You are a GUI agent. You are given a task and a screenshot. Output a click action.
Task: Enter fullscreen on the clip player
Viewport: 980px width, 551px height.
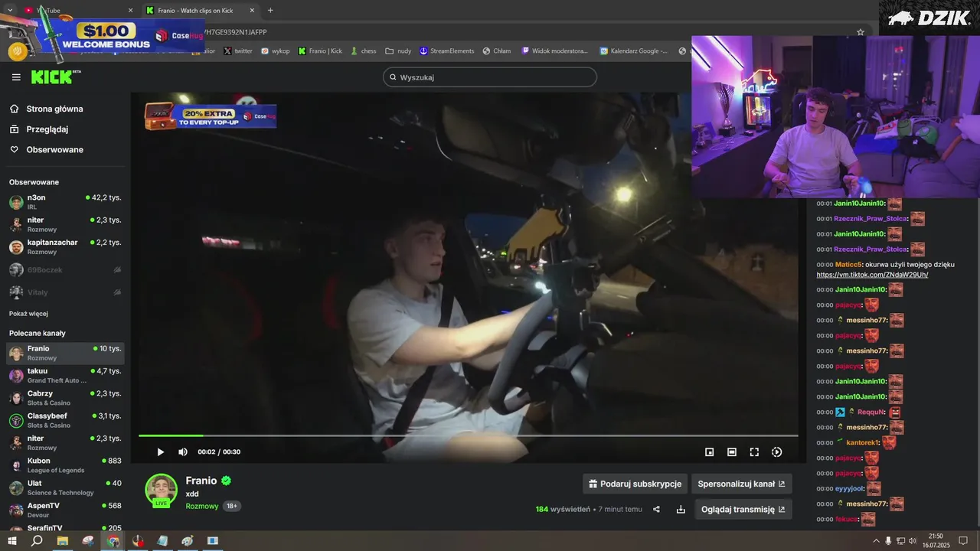click(x=754, y=452)
